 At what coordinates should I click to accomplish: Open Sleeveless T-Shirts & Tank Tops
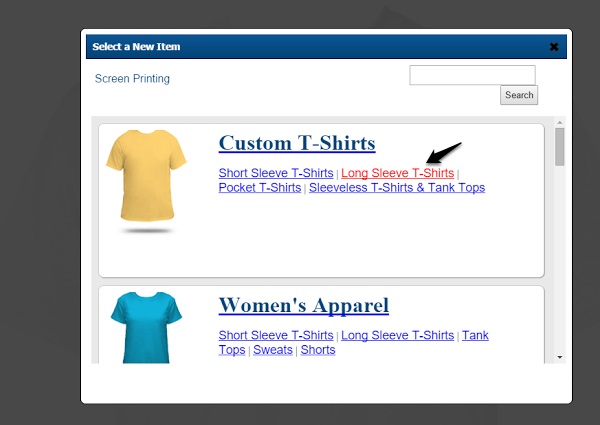point(397,187)
